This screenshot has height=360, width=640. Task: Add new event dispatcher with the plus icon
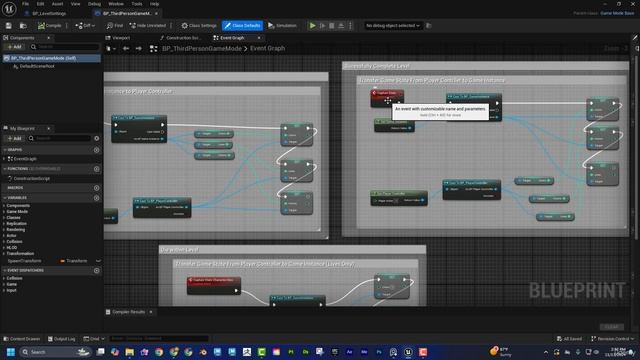pos(97,271)
